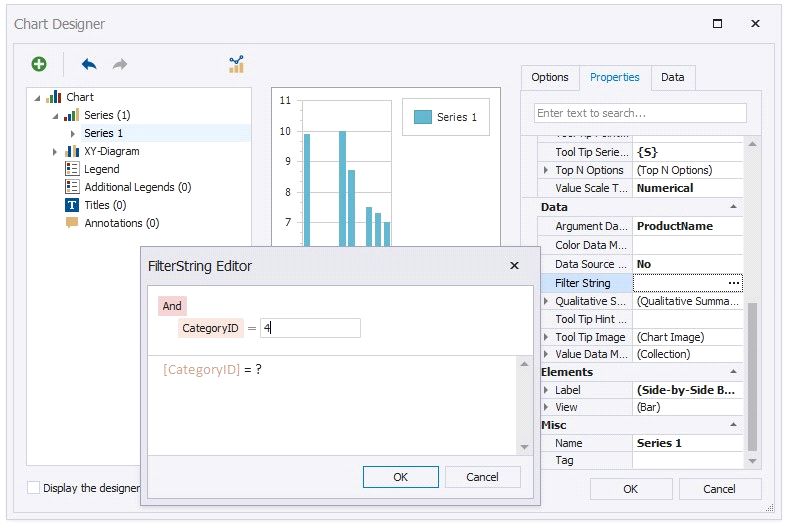Click OK in FilterString Editor
The width and height of the screenshot is (788, 528).
400,477
